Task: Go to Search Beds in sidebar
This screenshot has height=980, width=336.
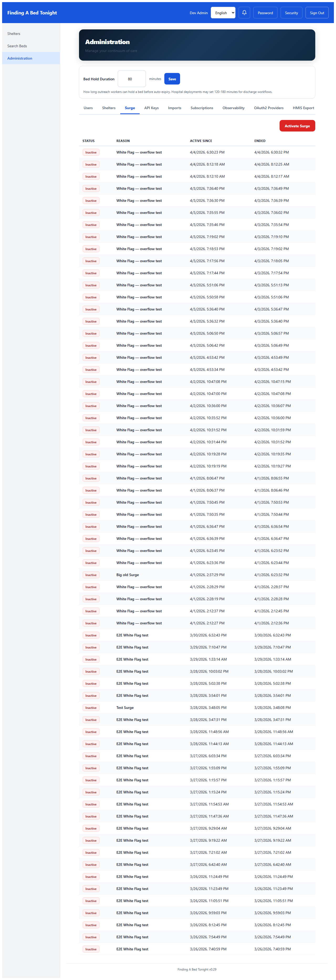Action: pyautogui.click(x=17, y=46)
